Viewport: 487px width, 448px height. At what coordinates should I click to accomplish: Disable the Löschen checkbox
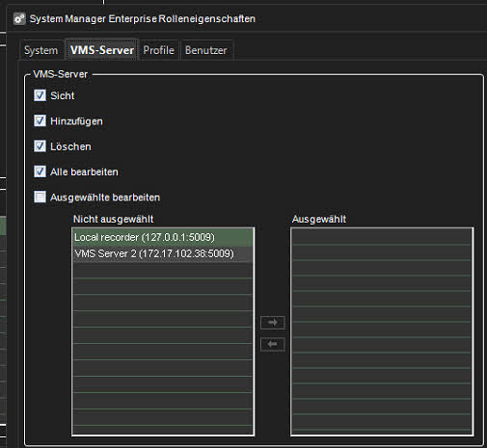[x=41, y=146]
